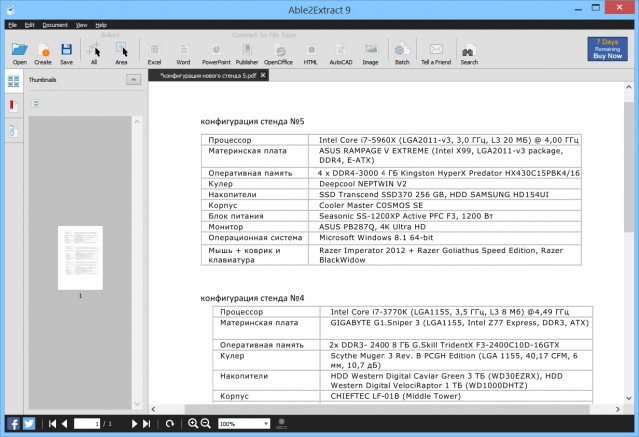The width and height of the screenshot is (639, 437).
Task: Open the Help menu
Action: [101, 25]
